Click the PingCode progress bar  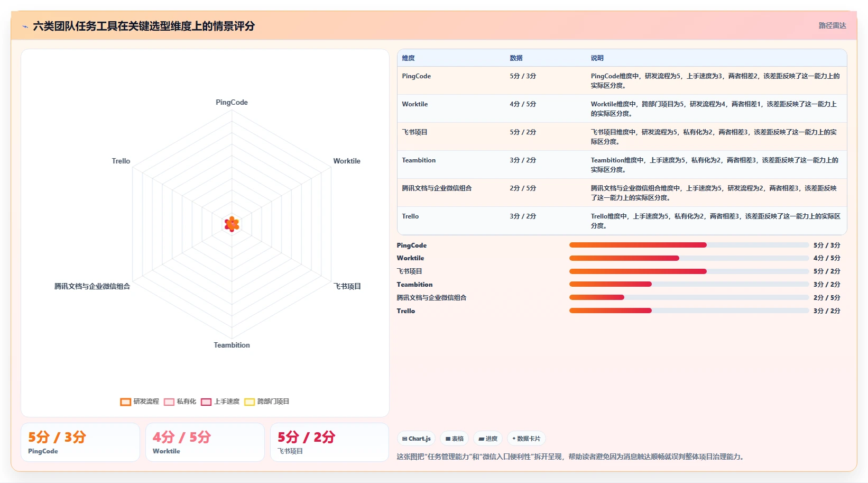[689, 245]
